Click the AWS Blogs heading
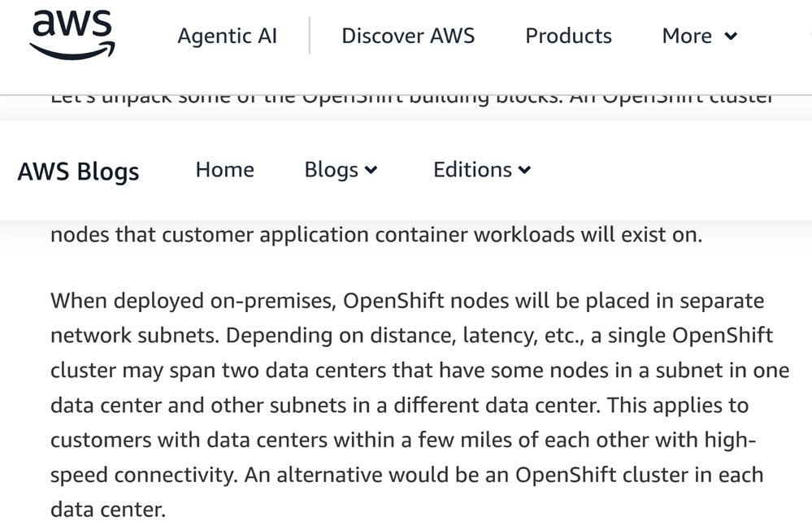Screen dimensions: 812x530 point(78,172)
